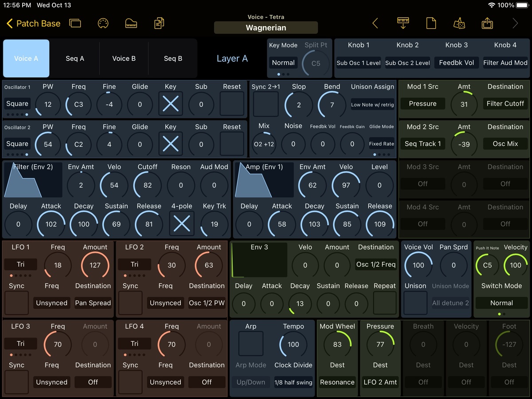This screenshot has width=532, height=399.
Task: Open Mod 1 Src Pressure dropdown
Action: tap(422, 104)
